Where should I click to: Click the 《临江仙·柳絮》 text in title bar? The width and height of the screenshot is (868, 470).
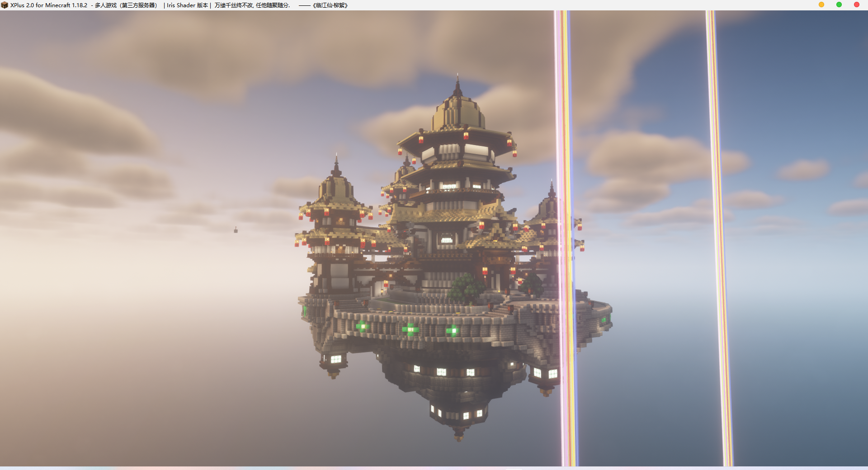(x=330, y=5)
